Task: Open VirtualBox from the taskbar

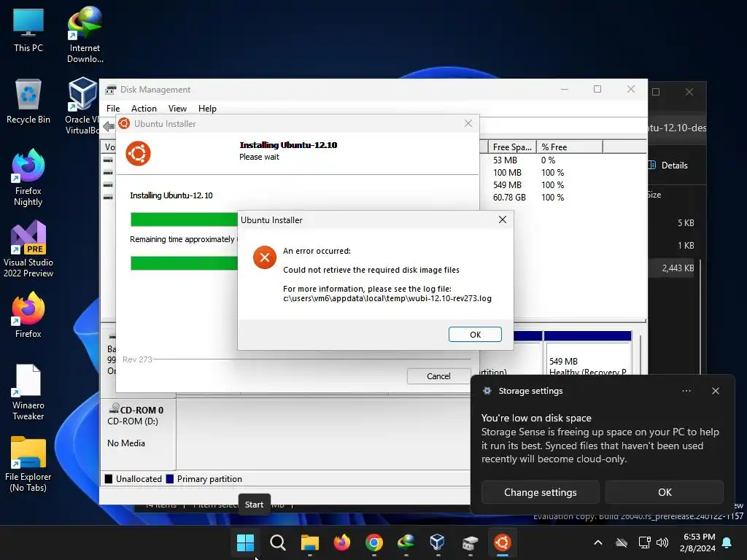Action: 438,542
